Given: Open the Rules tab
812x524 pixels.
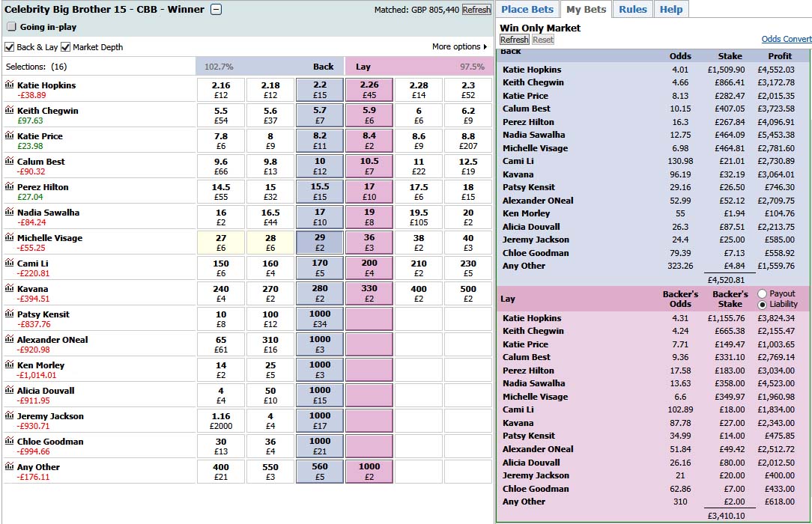Looking at the screenshot, I should tap(633, 9).
